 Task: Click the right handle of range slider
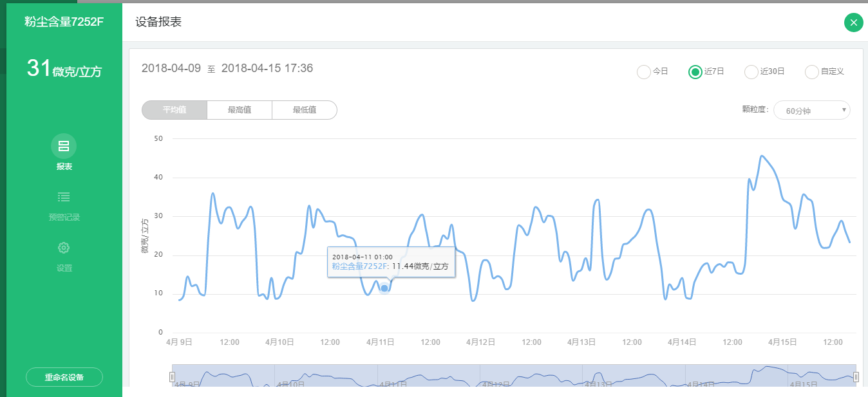tap(856, 376)
